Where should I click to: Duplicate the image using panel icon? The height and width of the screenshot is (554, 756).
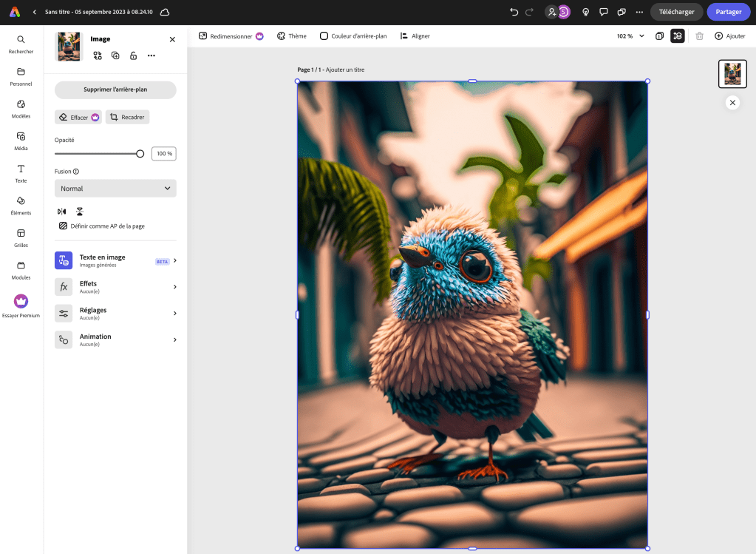(115, 55)
